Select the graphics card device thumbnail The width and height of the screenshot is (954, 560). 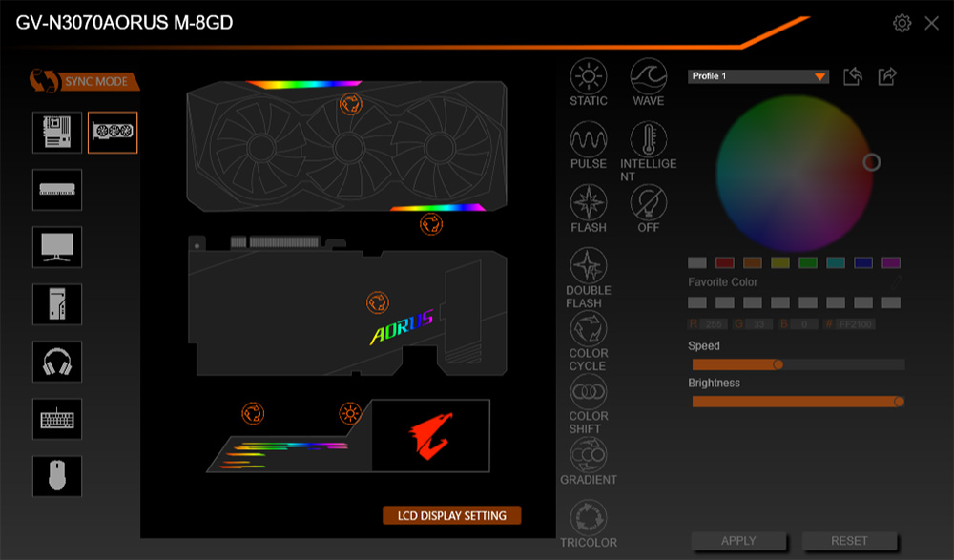(113, 133)
